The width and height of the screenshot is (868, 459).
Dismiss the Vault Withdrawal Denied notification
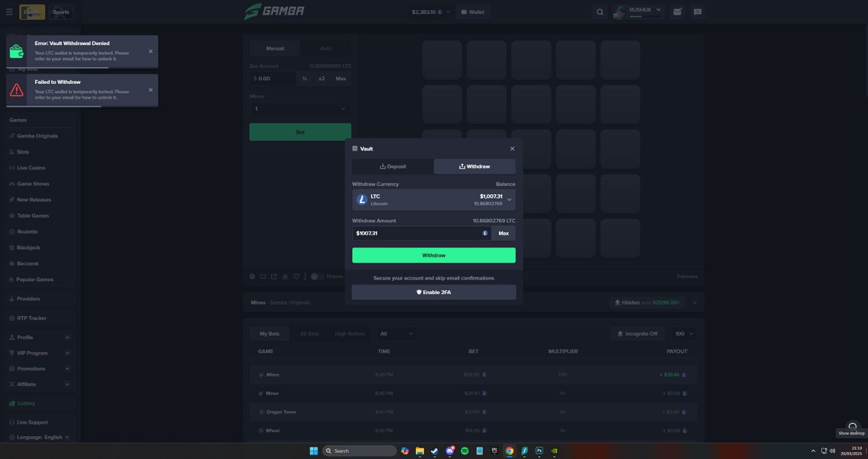tap(150, 51)
